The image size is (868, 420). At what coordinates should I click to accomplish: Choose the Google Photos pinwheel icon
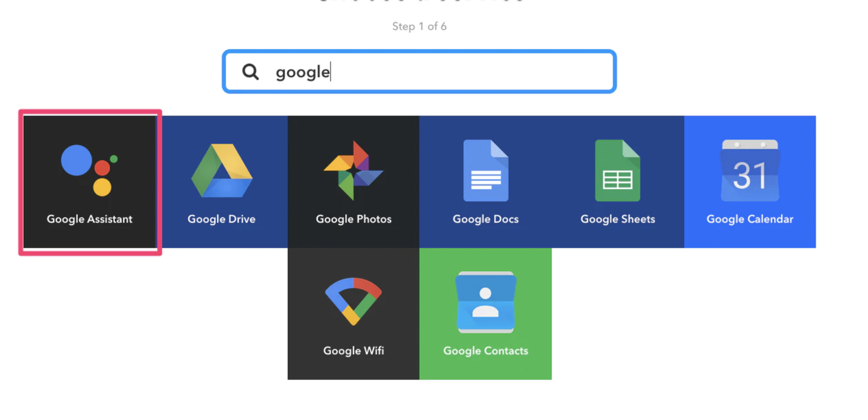pyautogui.click(x=354, y=171)
